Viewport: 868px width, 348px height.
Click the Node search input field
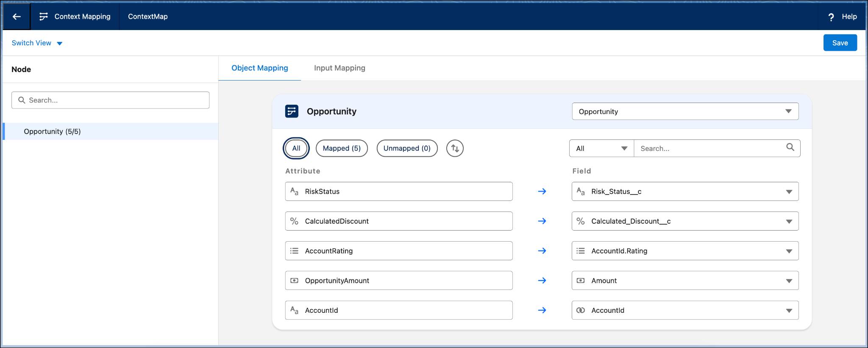tap(110, 100)
